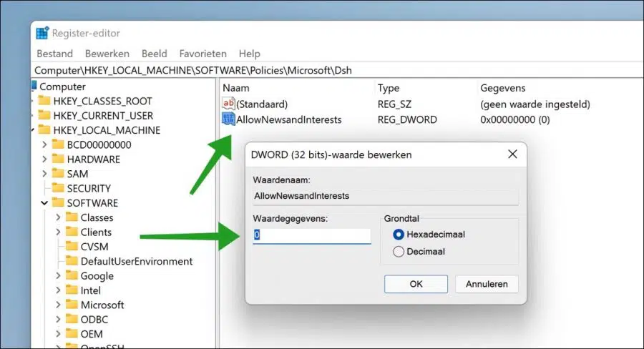Click the SECURITY folder icon

pos(58,188)
